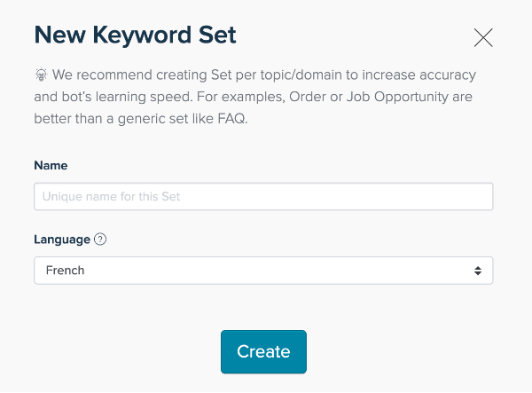Close the New Keyword Set dialog
The image size is (532, 393).
tap(483, 37)
